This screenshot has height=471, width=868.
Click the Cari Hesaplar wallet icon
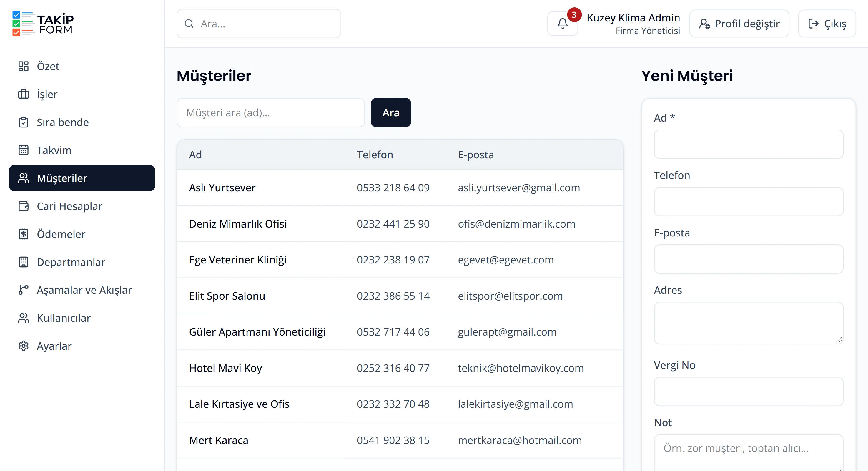coord(23,206)
